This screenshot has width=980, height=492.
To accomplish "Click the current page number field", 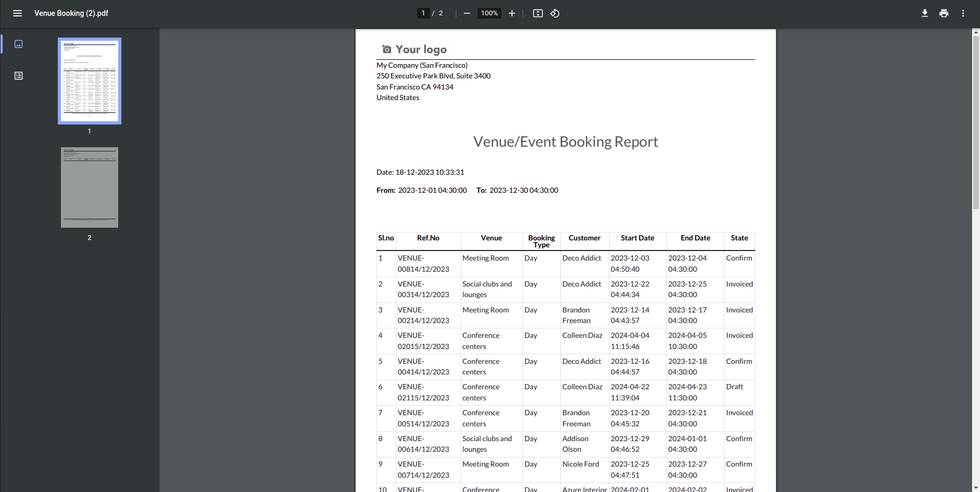I will pos(423,13).
